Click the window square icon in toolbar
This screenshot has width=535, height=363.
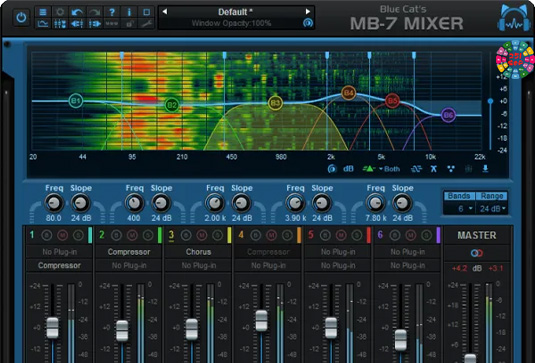[x=146, y=12]
